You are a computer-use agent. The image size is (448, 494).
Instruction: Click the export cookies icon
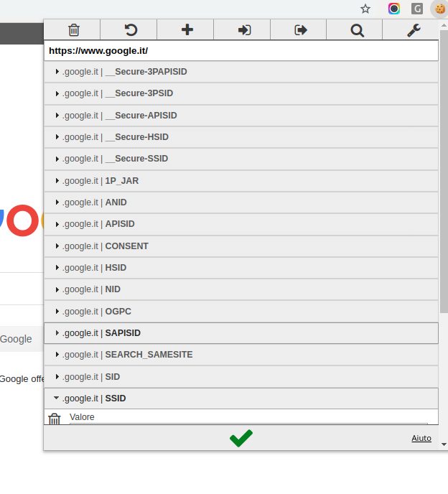click(300, 30)
